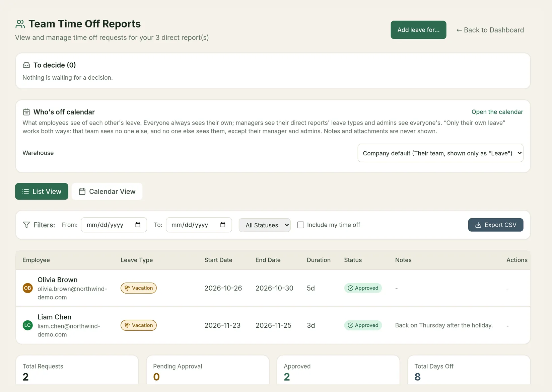Viewport: 552px width, 392px height.
Task: Click the Pending Approval summary card
Action: click(208, 370)
